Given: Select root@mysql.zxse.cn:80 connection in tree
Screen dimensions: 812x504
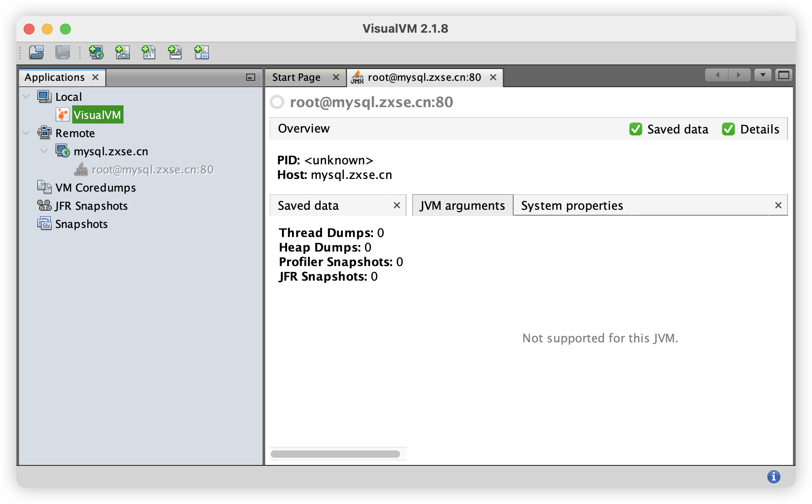Looking at the screenshot, I should 153,169.
